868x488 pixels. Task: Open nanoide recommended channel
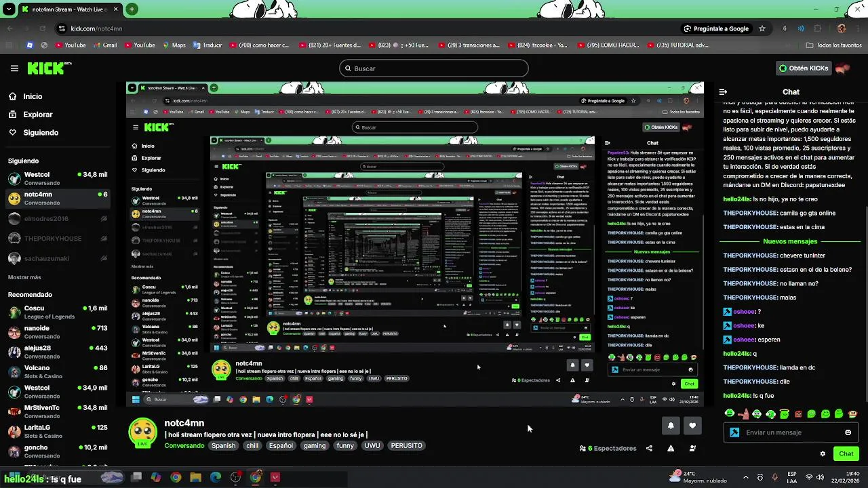point(58,332)
